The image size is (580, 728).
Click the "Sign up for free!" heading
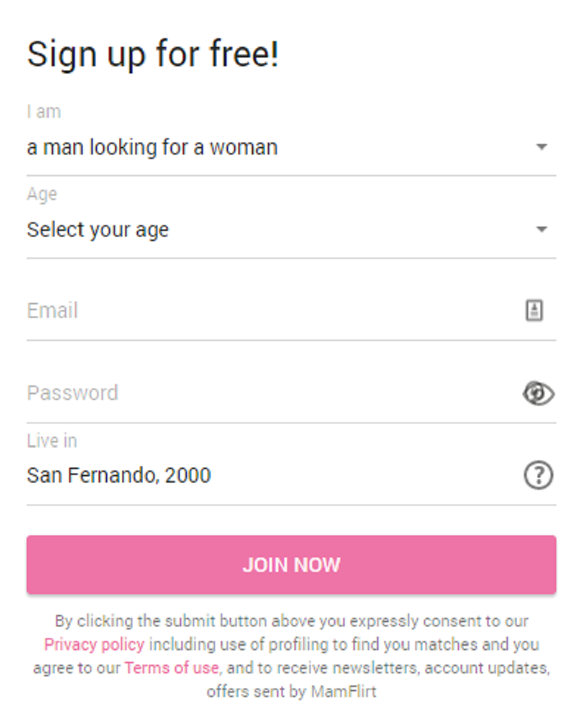click(153, 54)
